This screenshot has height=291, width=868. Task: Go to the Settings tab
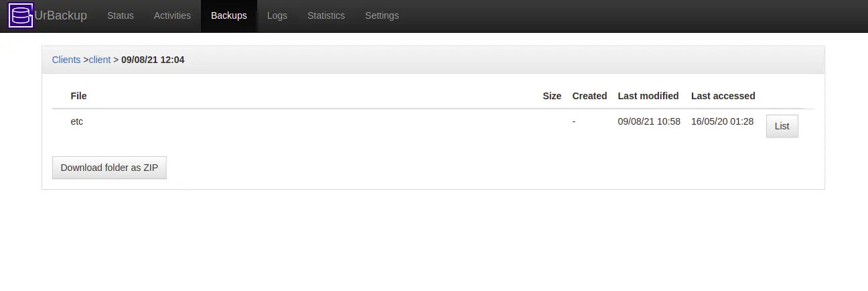tap(382, 15)
